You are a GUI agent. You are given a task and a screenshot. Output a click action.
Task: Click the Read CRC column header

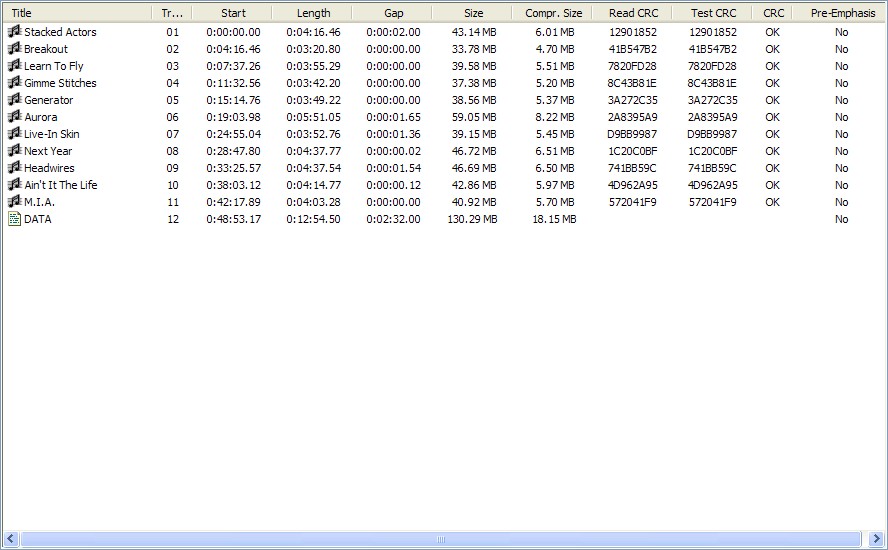(x=633, y=13)
